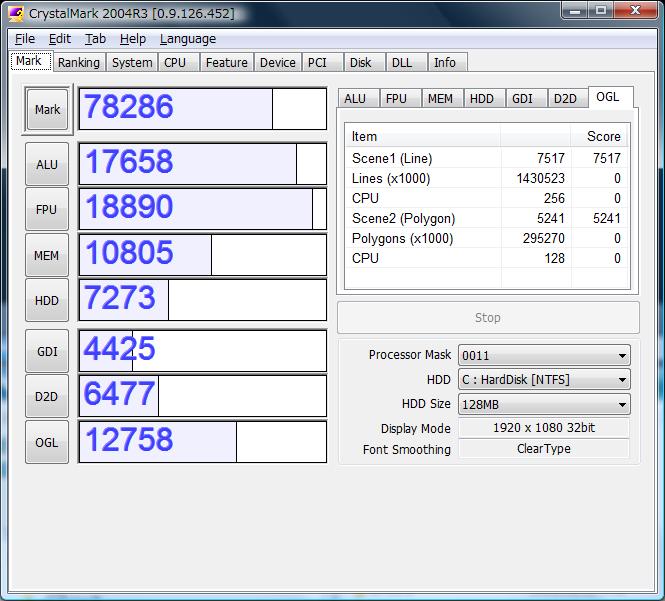The height and width of the screenshot is (601, 665).
Task: Start the GDI benchmark test
Action: pyautogui.click(x=47, y=351)
